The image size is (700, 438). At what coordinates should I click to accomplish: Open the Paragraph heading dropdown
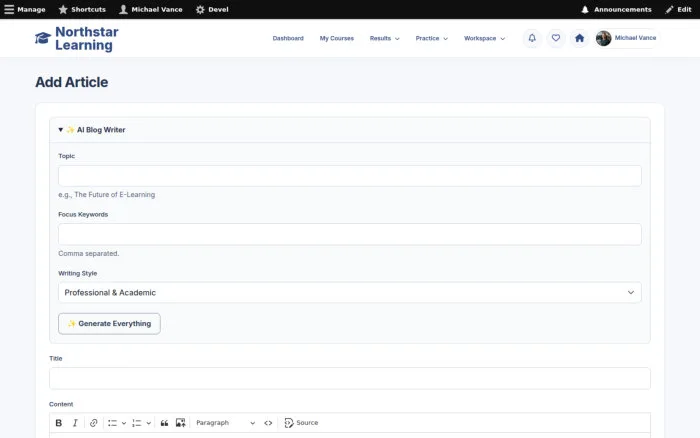[225, 423]
